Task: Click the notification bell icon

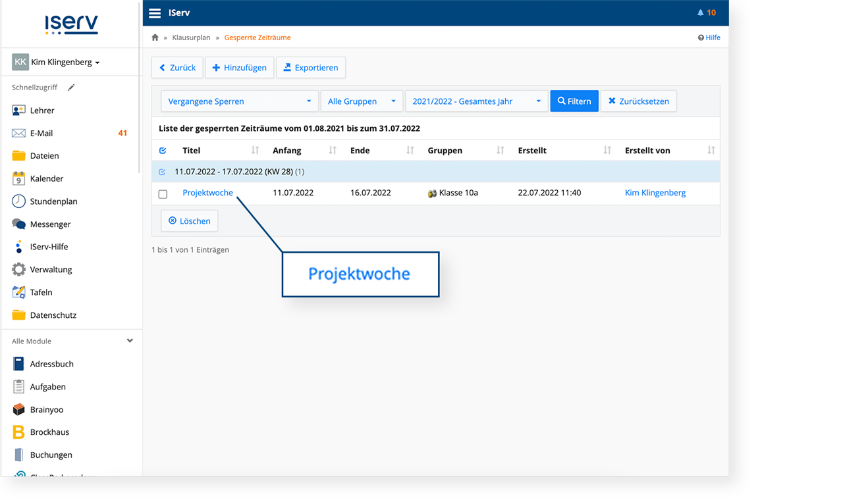Action: [700, 13]
